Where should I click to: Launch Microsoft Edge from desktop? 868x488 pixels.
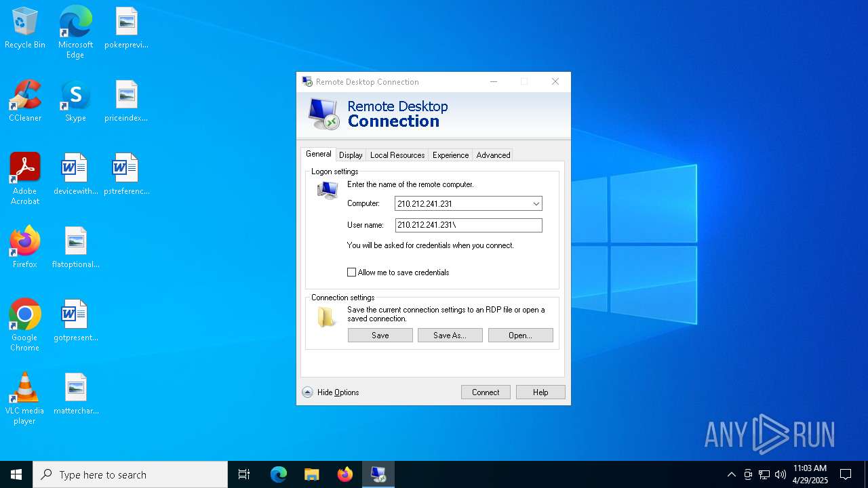(75, 32)
